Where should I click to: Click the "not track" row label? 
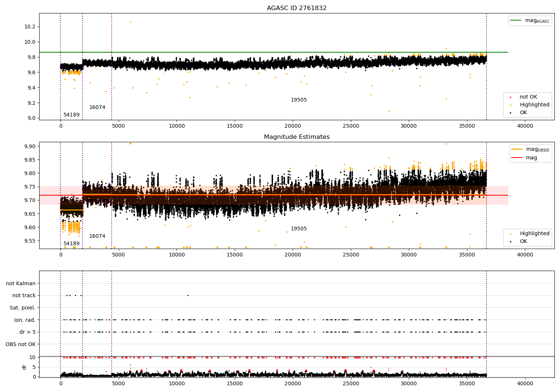[x=24, y=295]
